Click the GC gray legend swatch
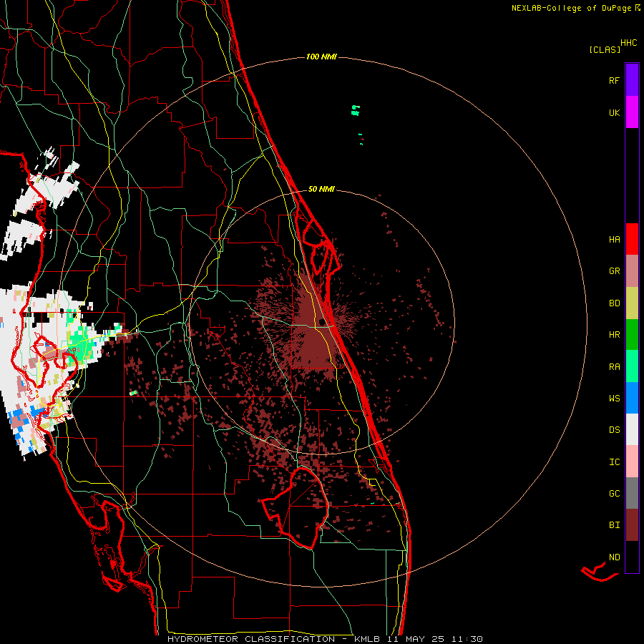 coord(632,493)
